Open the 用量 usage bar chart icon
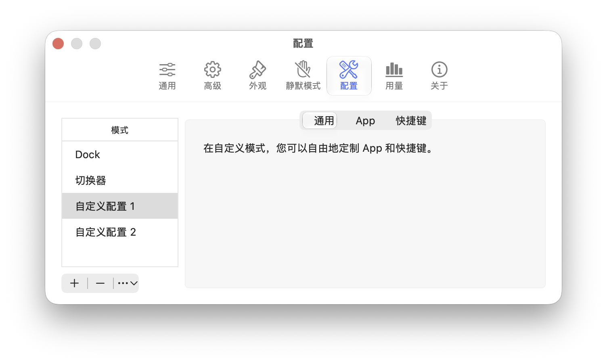The width and height of the screenshot is (607, 364). click(x=394, y=76)
